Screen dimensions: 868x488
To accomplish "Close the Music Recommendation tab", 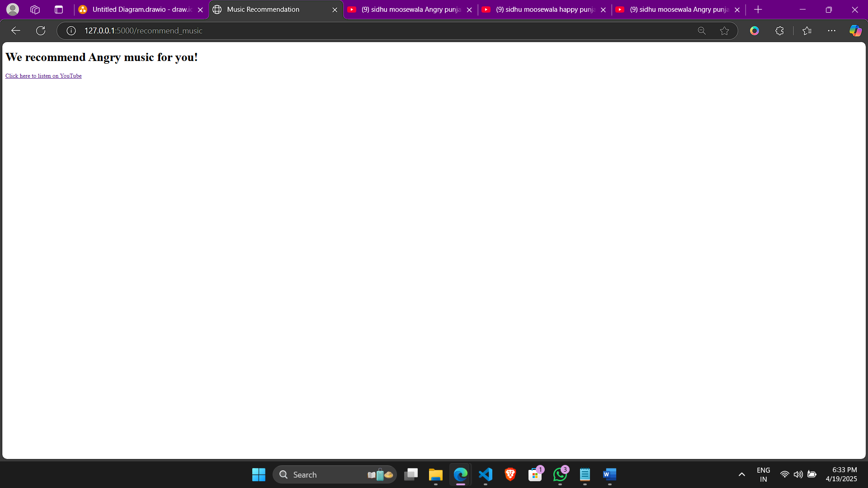I will [x=335, y=9].
